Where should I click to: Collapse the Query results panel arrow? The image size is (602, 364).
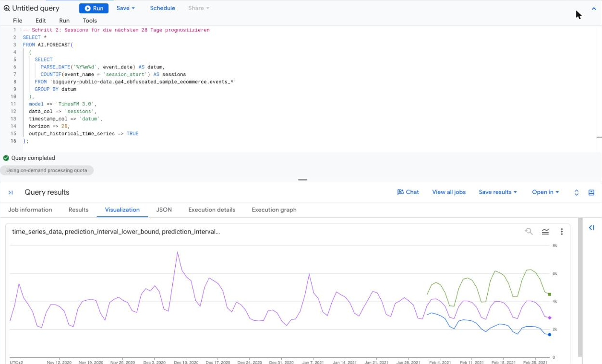pyautogui.click(x=11, y=192)
